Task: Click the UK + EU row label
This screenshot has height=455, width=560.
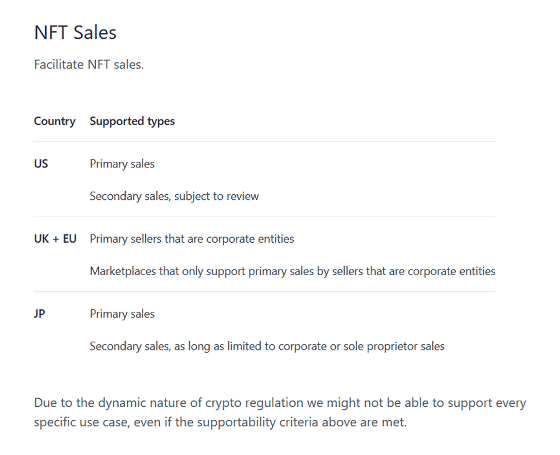Action: 55,239
